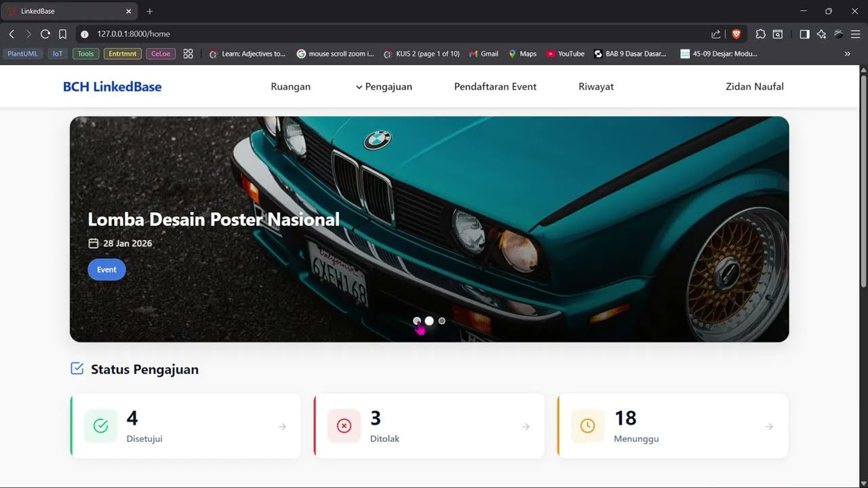
Task: Open the browser hamburger menu
Action: [x=855, y=34]
